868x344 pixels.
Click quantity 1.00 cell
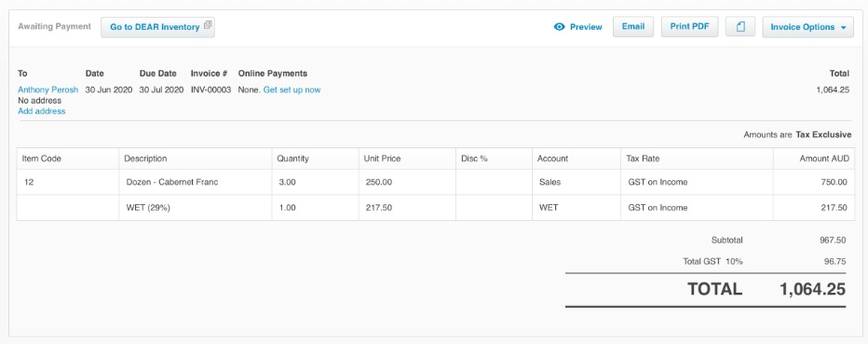[x=315, y=208]
